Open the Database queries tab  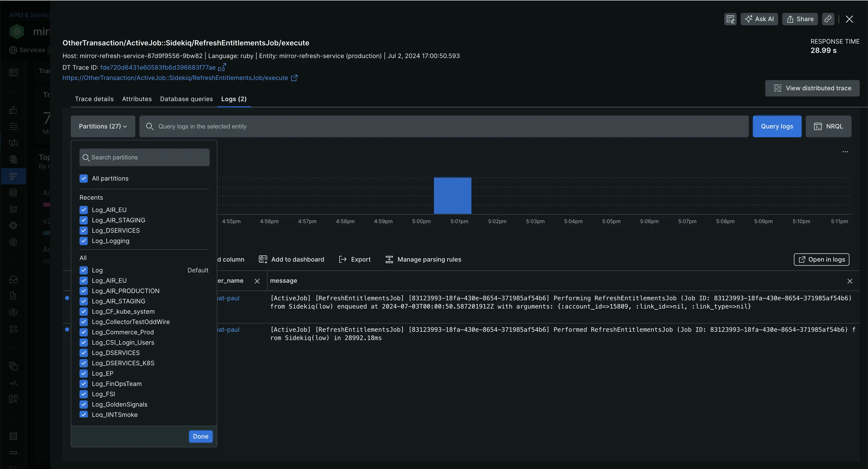tap(186, 99)
